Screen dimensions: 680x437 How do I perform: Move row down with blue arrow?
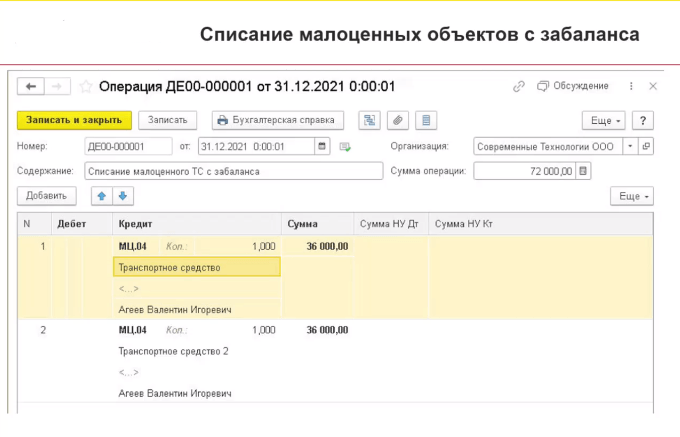[122, 196]
